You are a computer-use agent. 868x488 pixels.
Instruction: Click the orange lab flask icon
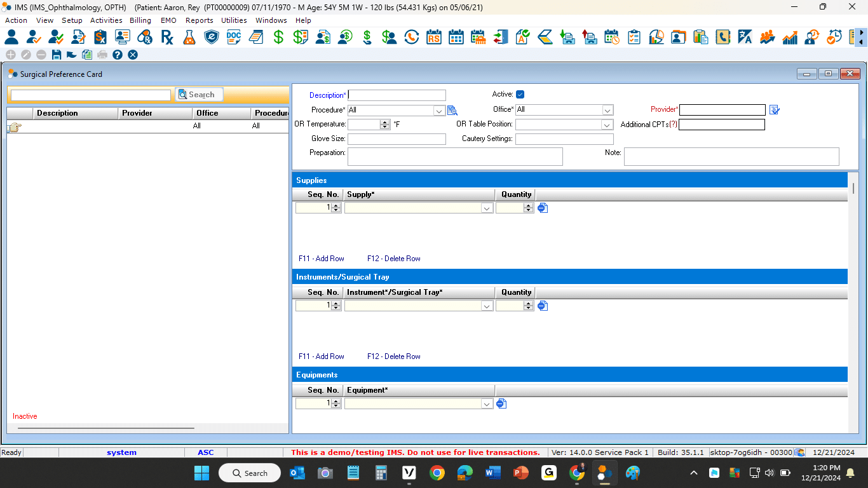[189, 37]
